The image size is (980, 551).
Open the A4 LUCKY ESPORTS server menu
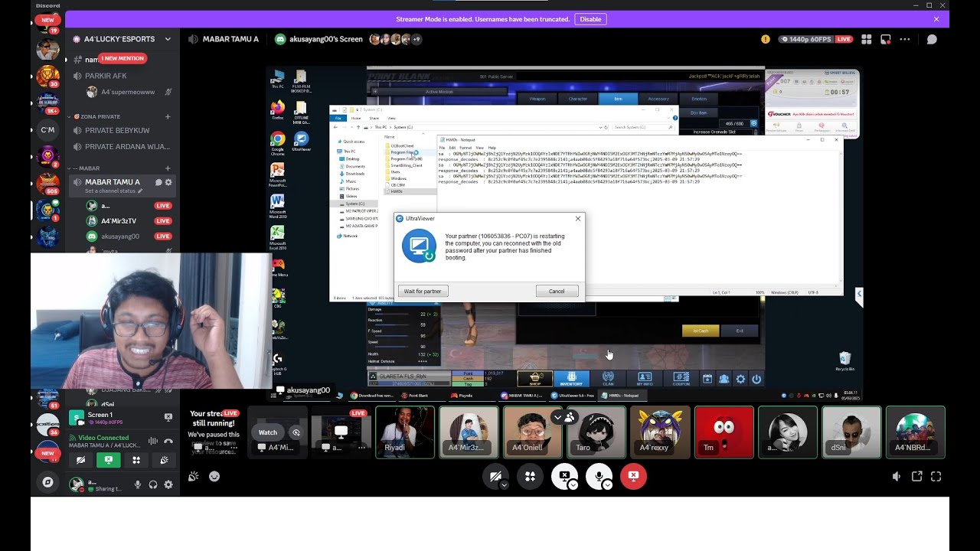[x=122, y=39]
